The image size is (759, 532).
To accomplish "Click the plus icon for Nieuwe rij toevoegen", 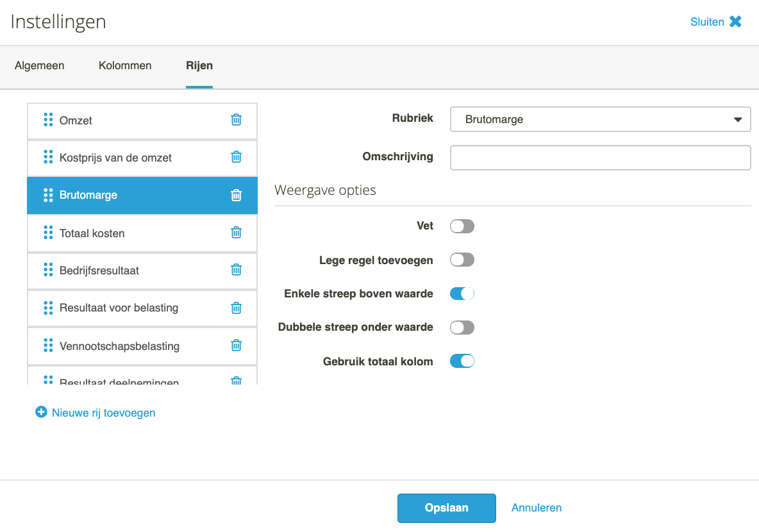I will tap(41, 412).
